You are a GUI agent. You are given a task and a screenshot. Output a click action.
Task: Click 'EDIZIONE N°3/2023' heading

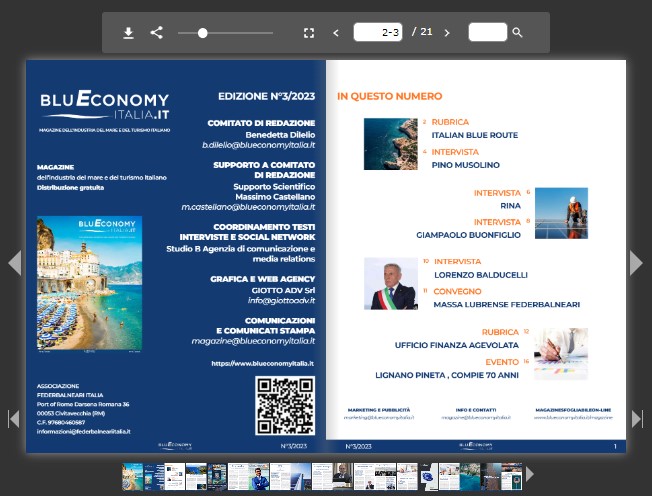267,96
